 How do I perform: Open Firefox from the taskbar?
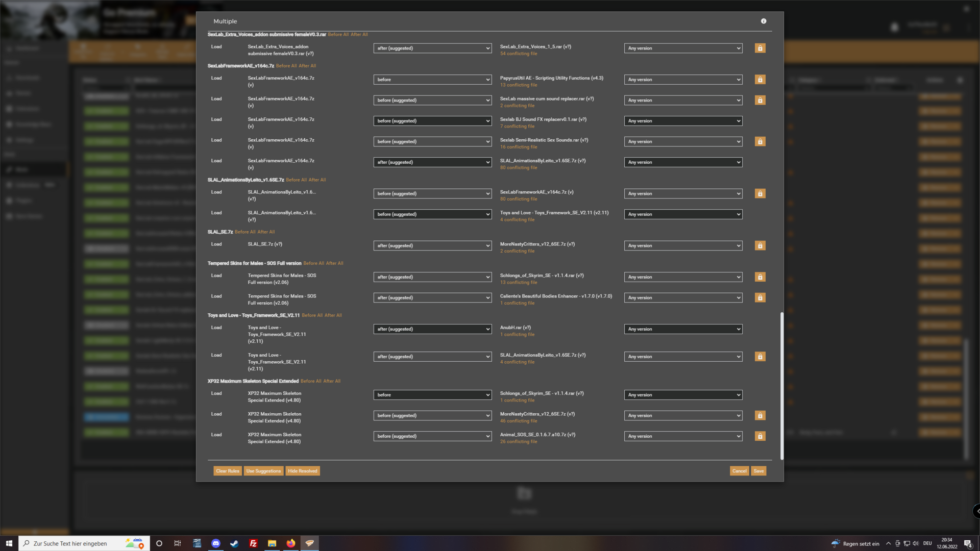point(291,543)
